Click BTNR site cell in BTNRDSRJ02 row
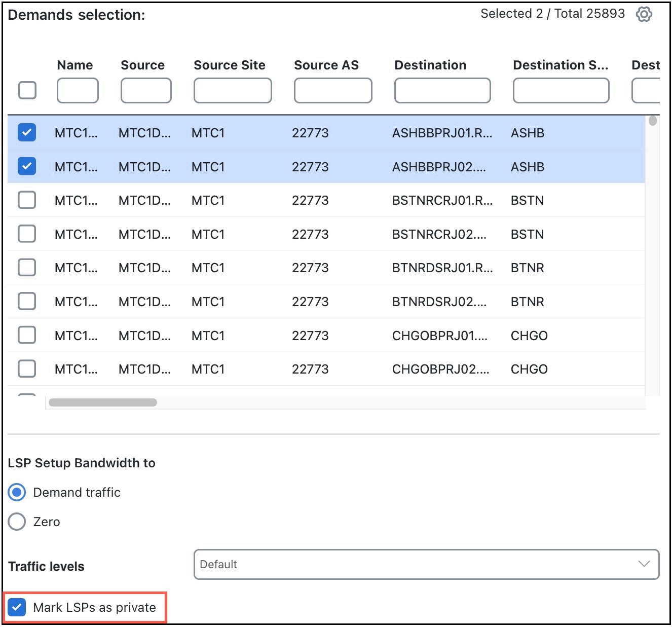 528,302
